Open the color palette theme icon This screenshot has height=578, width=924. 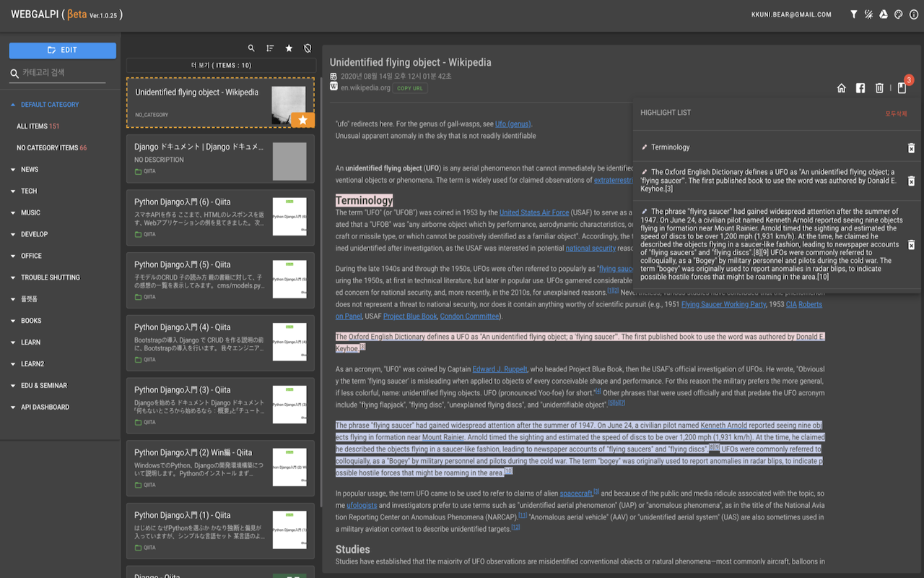pyautogui.click(x=898, y=14)
